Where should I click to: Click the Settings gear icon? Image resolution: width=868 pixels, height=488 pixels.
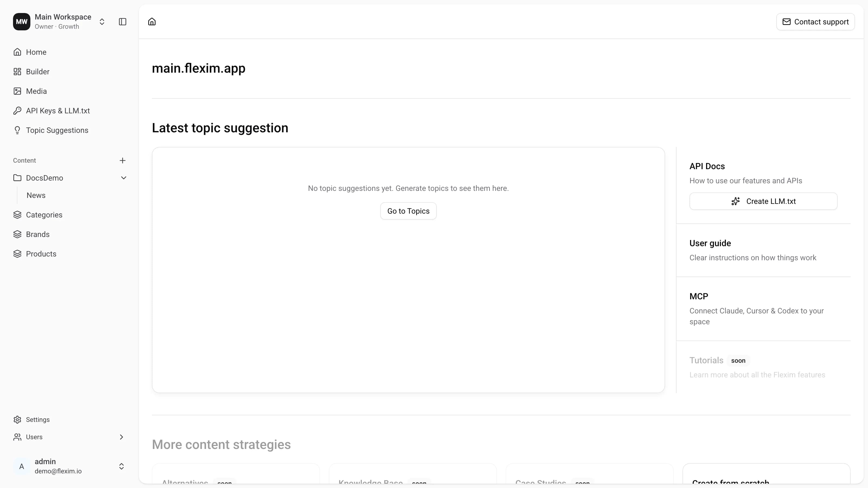pos(17,420)
